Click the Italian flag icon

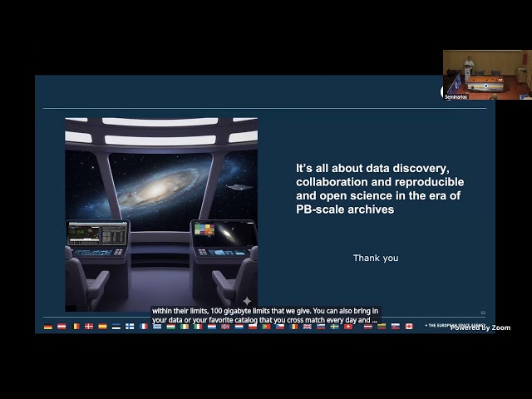pos(198,327)
